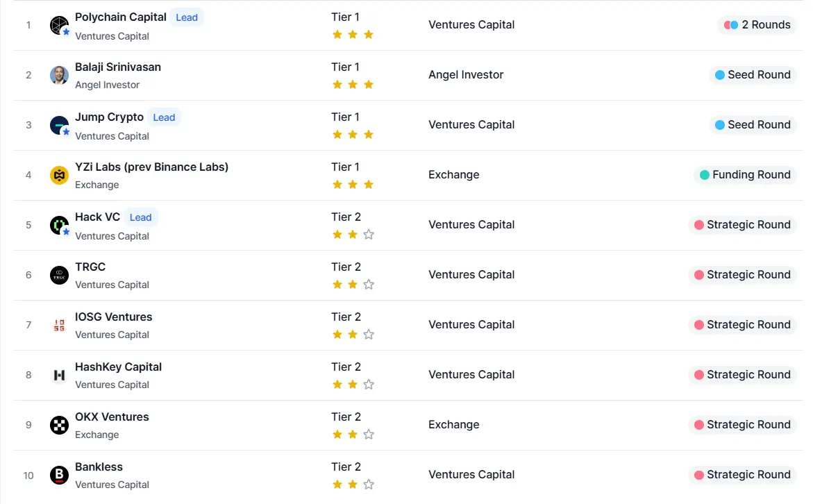Click the Lead badge beside Jump Crypto
The height and width of the screenshot is (504, 813).
[164, 117]
